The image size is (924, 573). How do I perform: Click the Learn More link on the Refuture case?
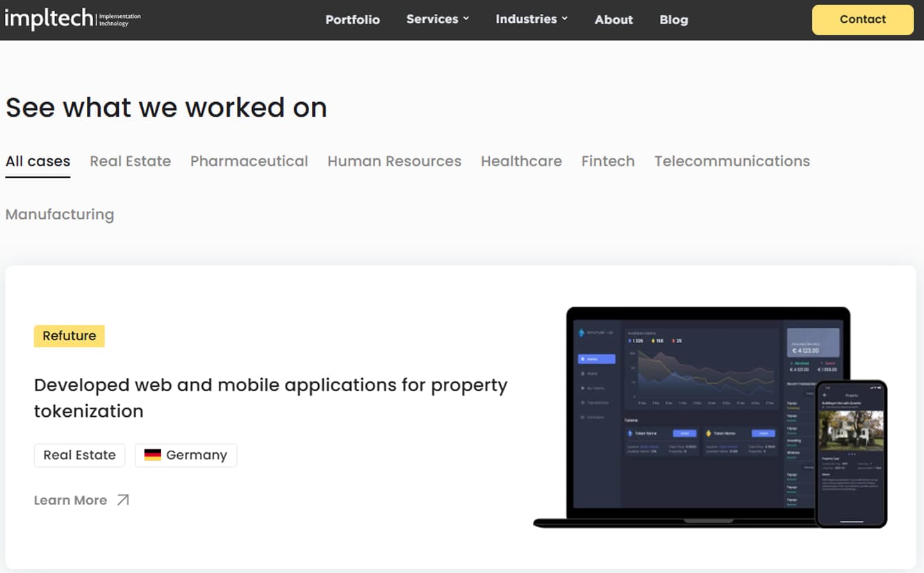coord(71,499)
